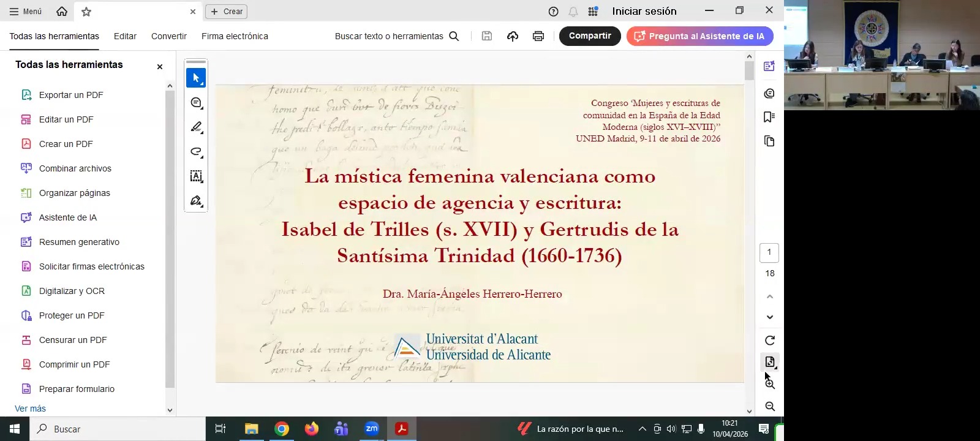Choose the fill and sign pen tool

[196, 201]
